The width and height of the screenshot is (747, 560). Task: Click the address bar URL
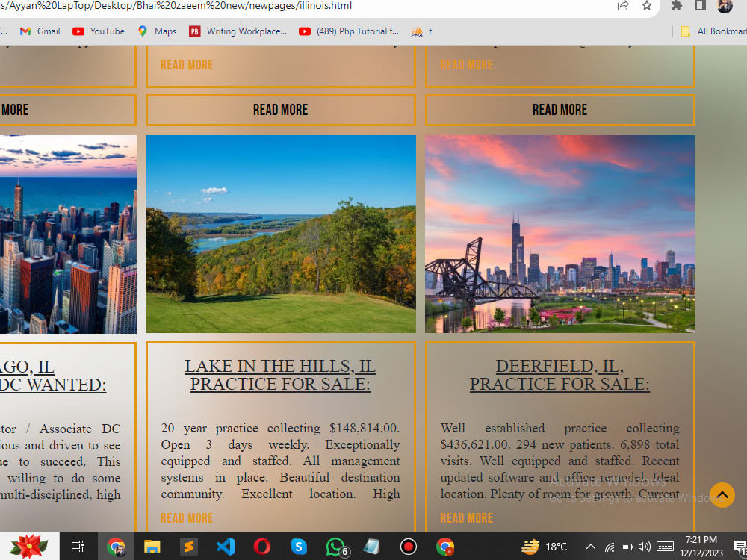tap(176, 6)
